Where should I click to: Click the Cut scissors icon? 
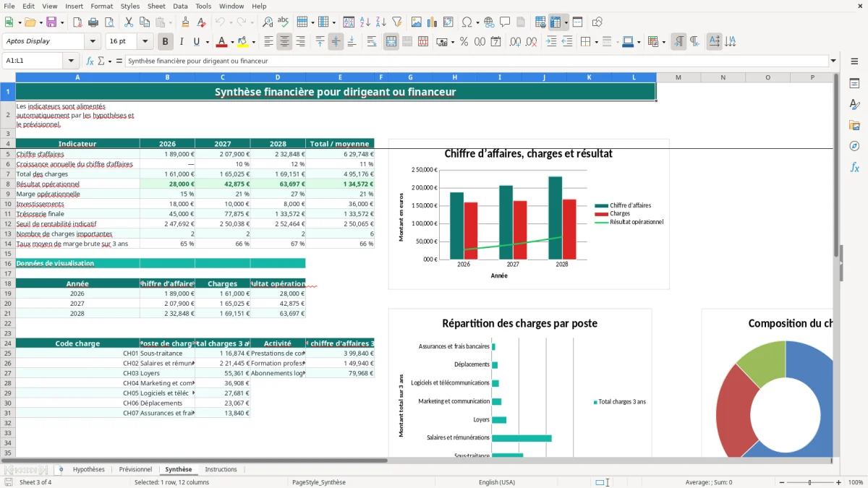point(128,22)
